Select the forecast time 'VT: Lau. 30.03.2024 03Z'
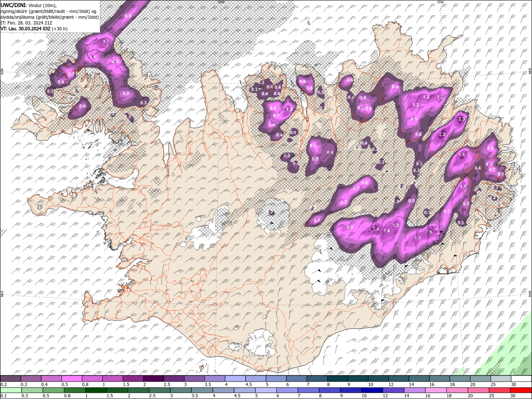 pos(25,29)
